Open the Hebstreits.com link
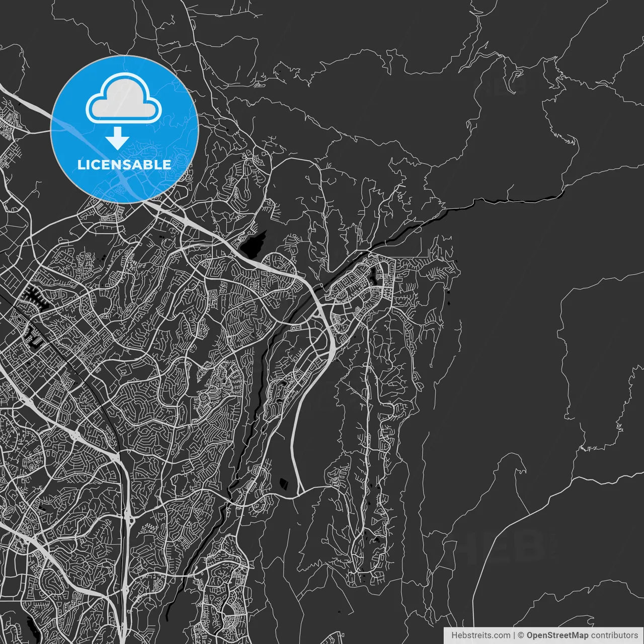This screenshot has height=644, width=644. click(480, 635)
